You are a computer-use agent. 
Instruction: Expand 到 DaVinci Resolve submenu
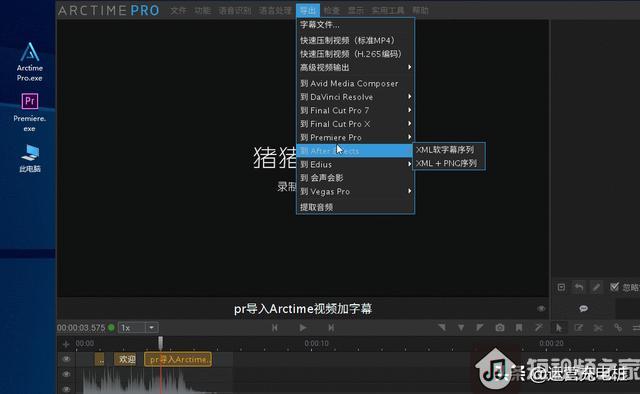(355, 97)
